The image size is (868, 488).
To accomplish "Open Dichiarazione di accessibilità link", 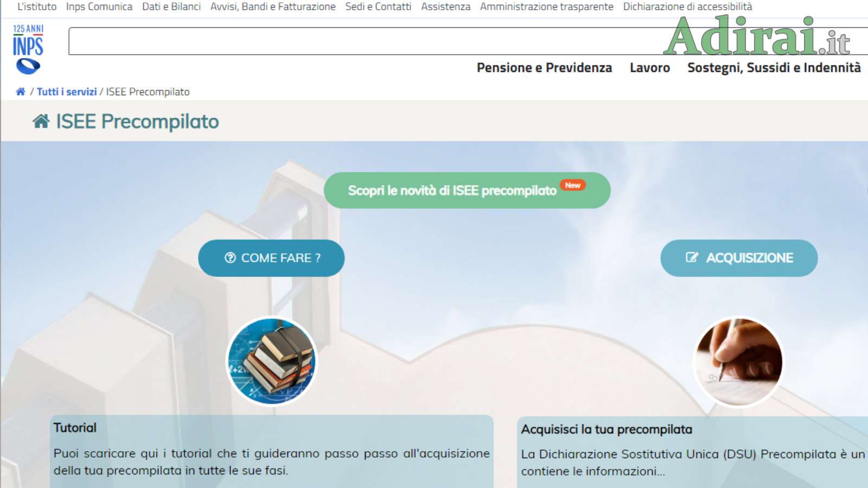I will (687, 7).
